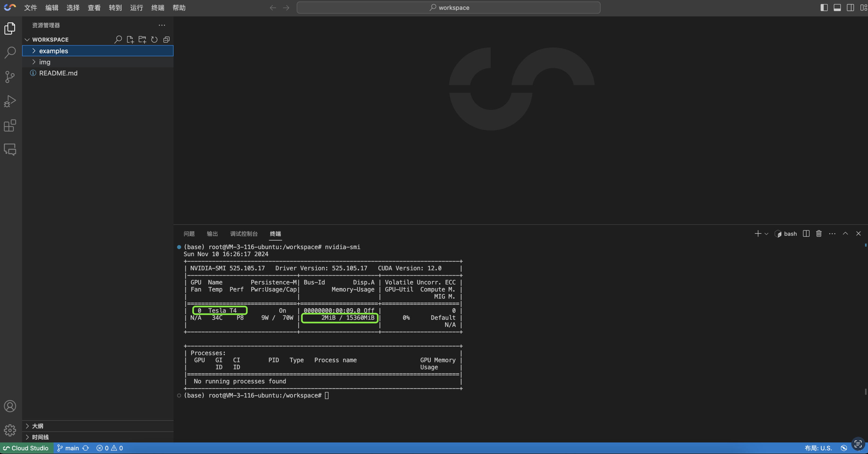Open explorer views and more actions menu

(x=162, y=25)
